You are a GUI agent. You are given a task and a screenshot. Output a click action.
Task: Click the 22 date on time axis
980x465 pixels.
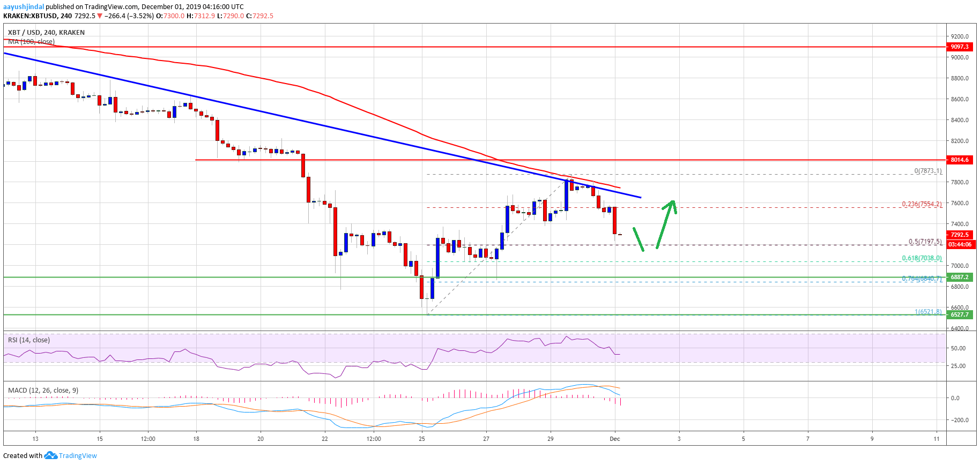tap(325, 439)
